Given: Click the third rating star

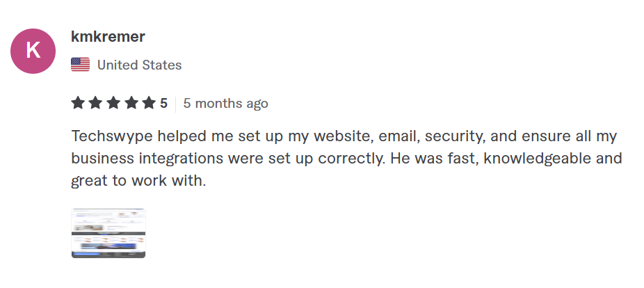Looking at the screenshot, I should click(113, 104).
